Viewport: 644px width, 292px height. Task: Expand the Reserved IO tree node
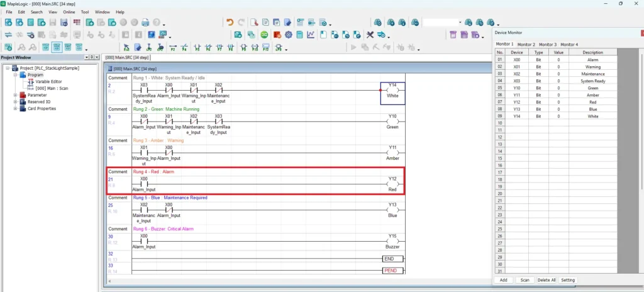pos(16,101)
